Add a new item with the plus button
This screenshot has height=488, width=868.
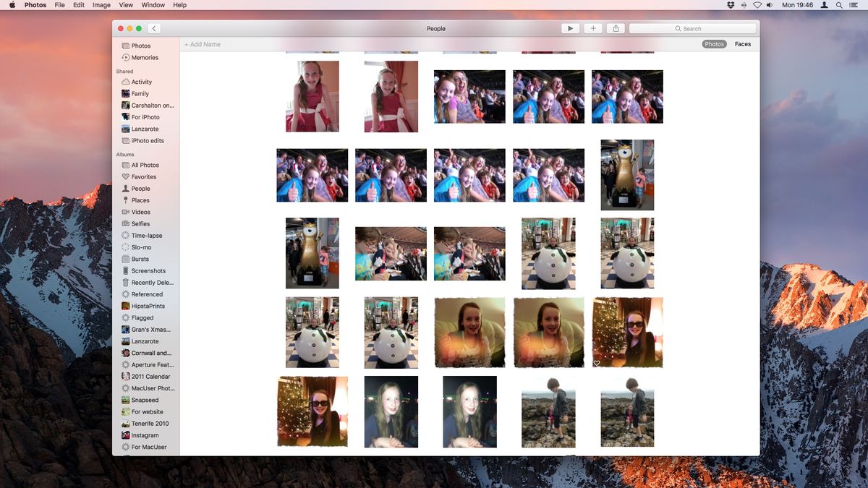593,28
